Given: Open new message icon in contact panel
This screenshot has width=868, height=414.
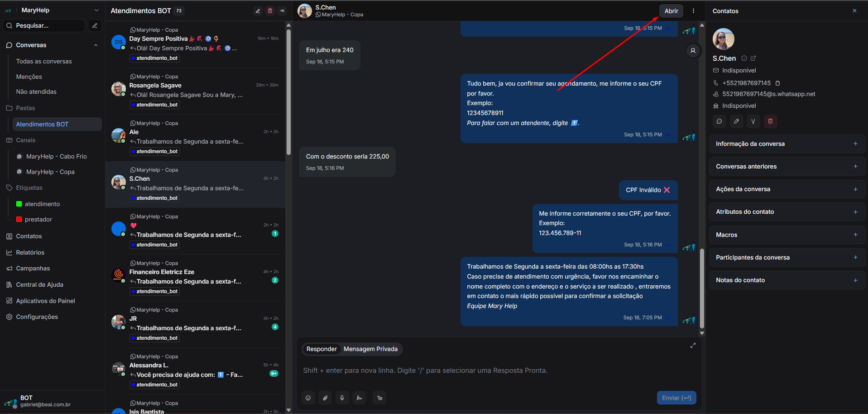Looking at the screenshot, I should pos(719,121).
